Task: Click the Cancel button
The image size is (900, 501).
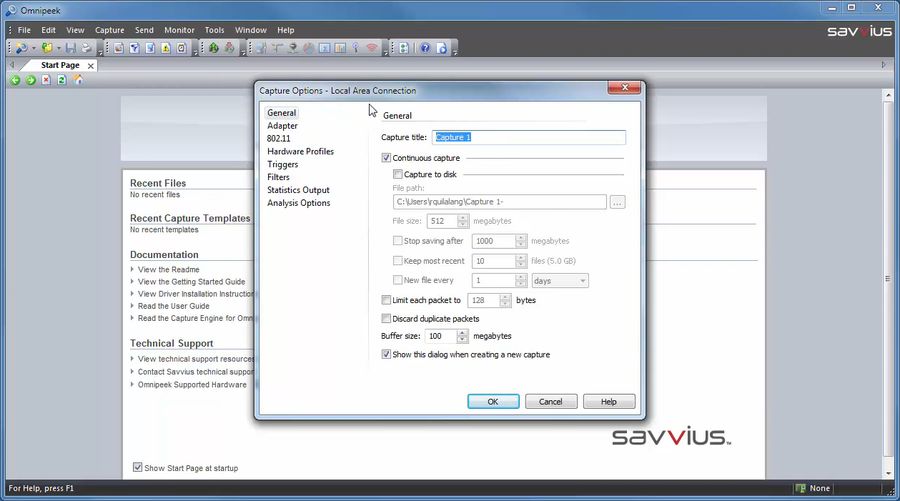Action: click(550, 402)
